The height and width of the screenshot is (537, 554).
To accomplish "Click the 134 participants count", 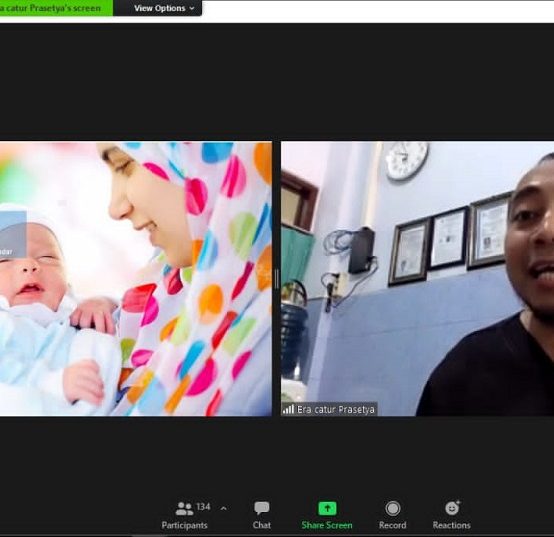I will point(204,507).
